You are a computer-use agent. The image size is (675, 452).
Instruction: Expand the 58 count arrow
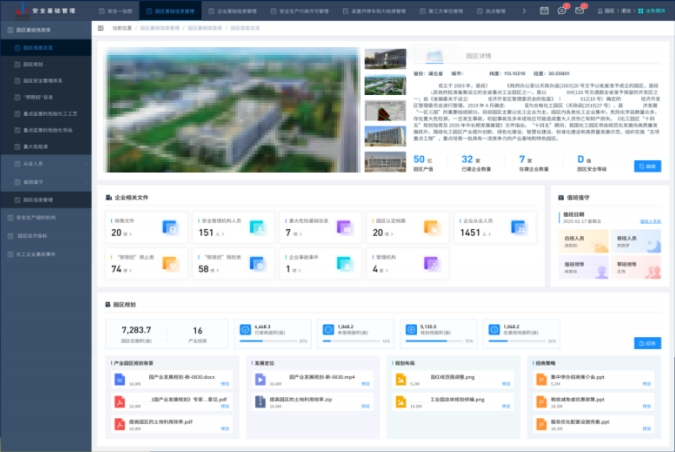tap(218, 270)
